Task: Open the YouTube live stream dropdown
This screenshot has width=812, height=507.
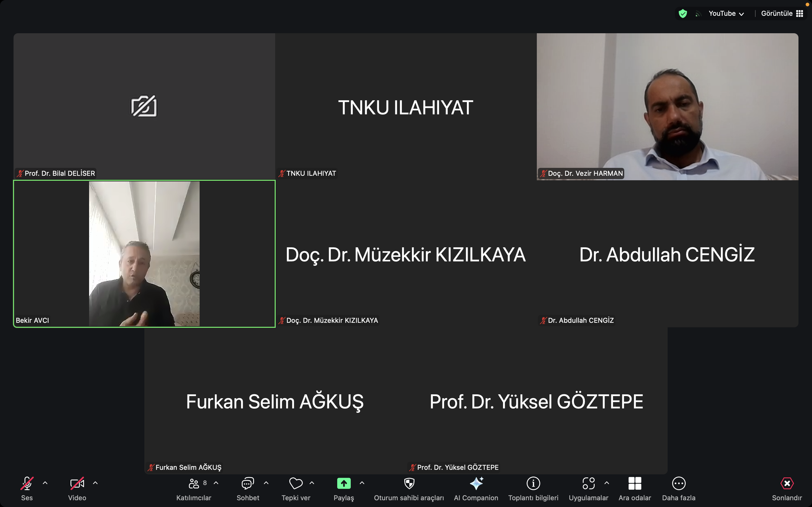Action: click(x=726, y=14)
